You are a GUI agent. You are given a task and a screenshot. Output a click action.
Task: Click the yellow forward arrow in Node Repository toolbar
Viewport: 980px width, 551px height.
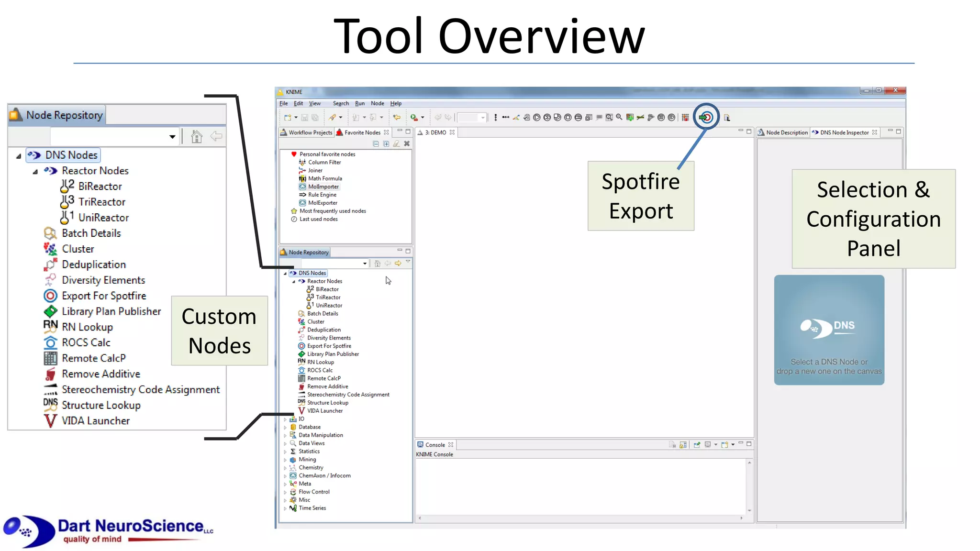pyautogui.click(x=398, y=263)
